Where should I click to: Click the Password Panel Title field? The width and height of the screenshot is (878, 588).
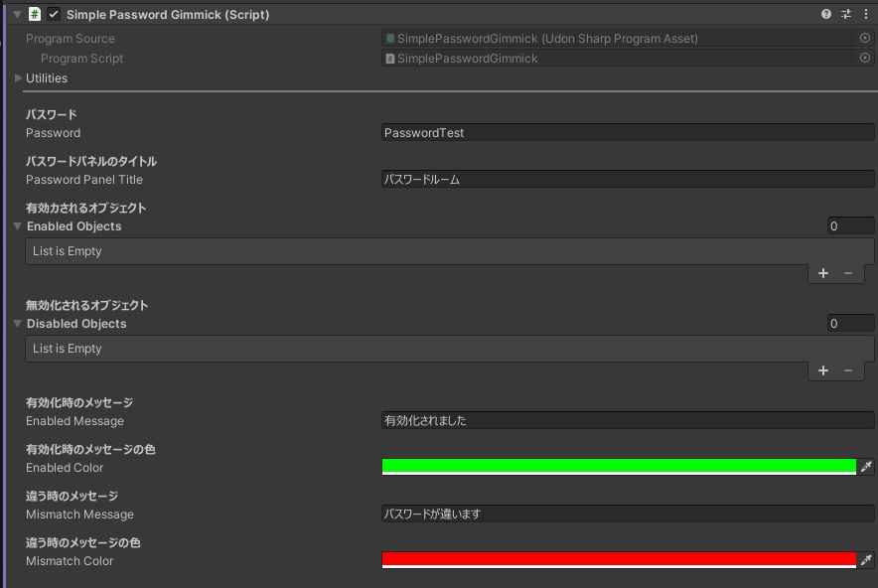point(628,179)
